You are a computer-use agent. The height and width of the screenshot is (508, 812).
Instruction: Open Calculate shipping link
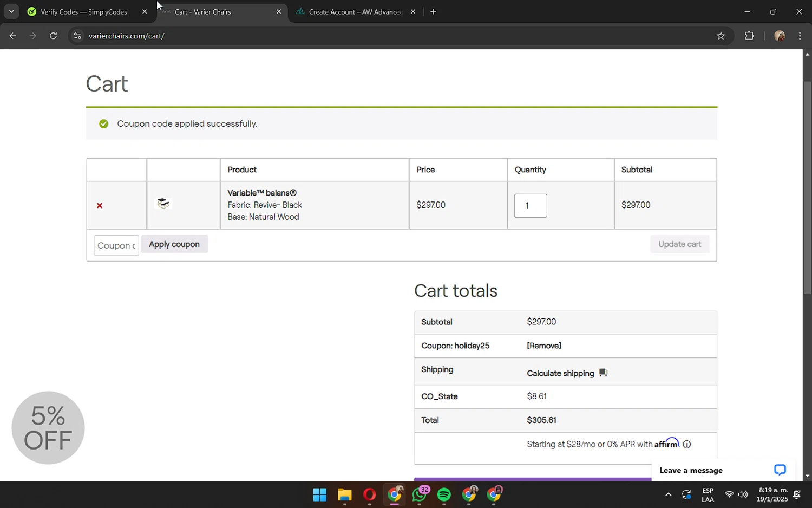pyautogui.click(x=560, y=373)
